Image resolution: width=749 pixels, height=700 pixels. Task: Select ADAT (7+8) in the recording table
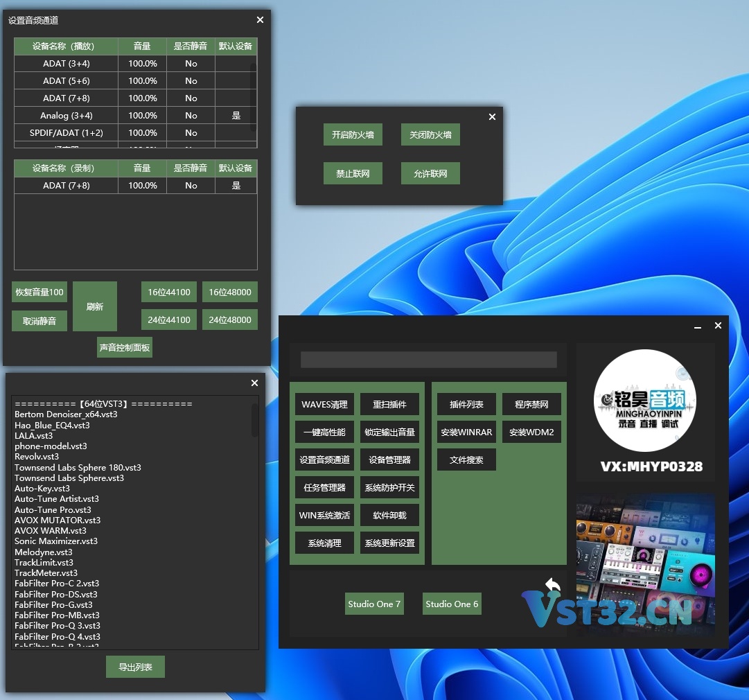pyautogui.click(x=136, y=185)
